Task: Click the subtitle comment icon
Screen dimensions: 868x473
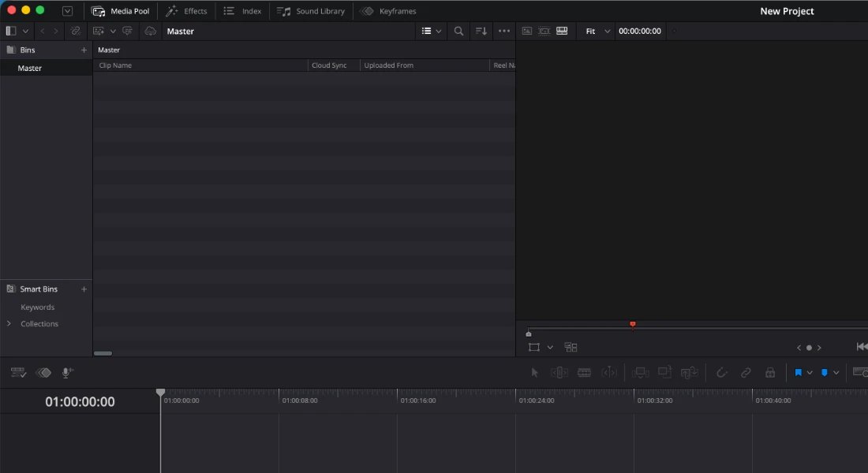Action: (127, 31)
